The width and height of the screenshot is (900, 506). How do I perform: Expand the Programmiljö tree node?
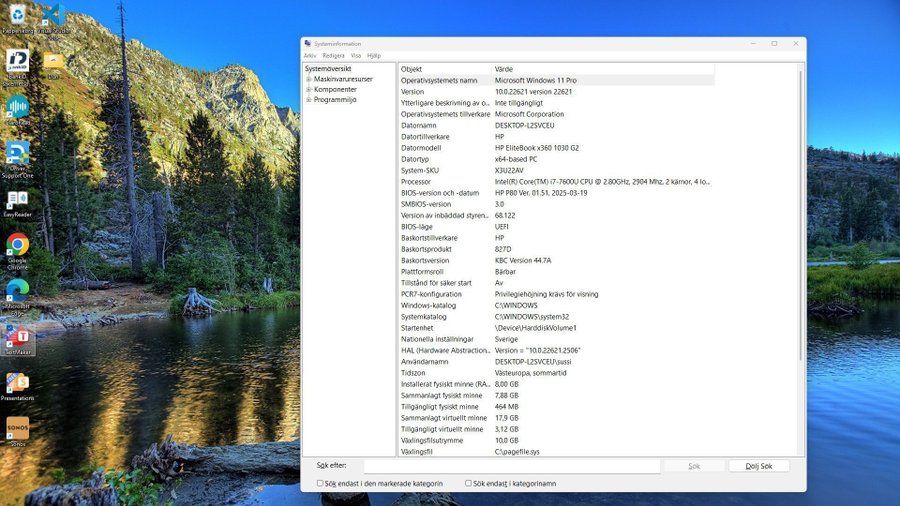pyautogui.click(x=309, y=100)
